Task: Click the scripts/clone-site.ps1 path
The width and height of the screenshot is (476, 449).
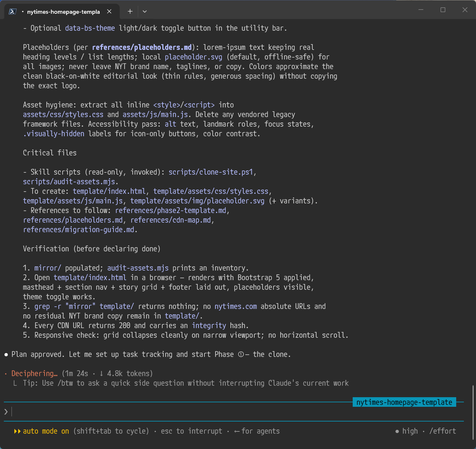Action: point(211,172)
